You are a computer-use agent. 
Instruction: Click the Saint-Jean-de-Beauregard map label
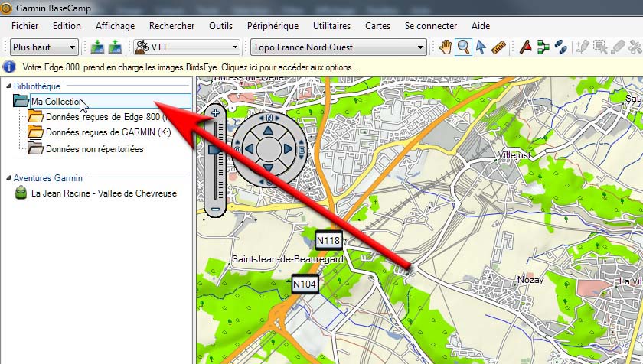[x=288, y=259]
